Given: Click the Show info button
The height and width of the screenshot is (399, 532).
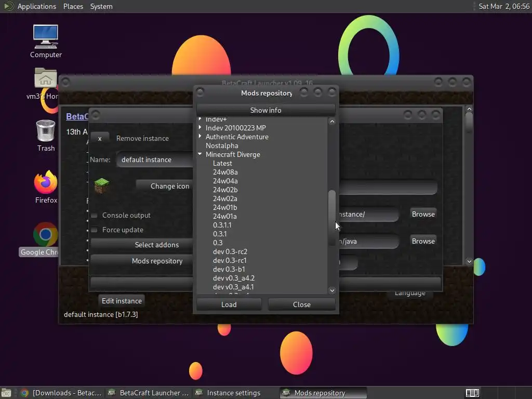Looking at the screenshot, I should click(x=265, y=110).
